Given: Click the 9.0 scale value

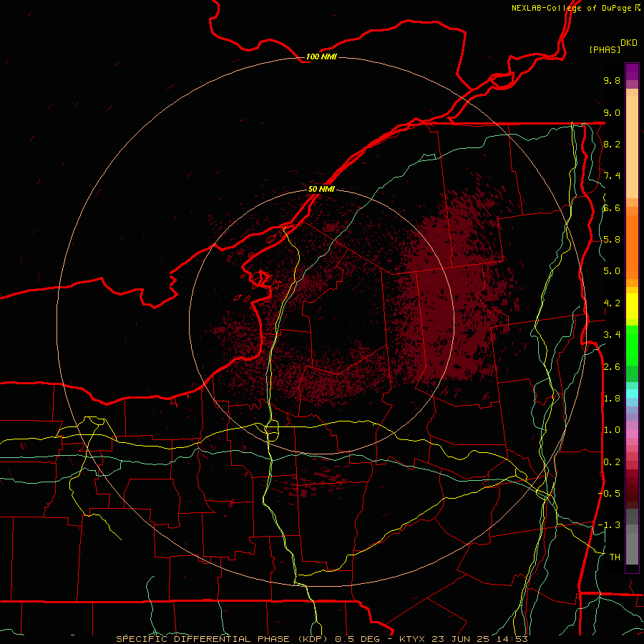Looking at the screenshot, I should pos(612,112).
